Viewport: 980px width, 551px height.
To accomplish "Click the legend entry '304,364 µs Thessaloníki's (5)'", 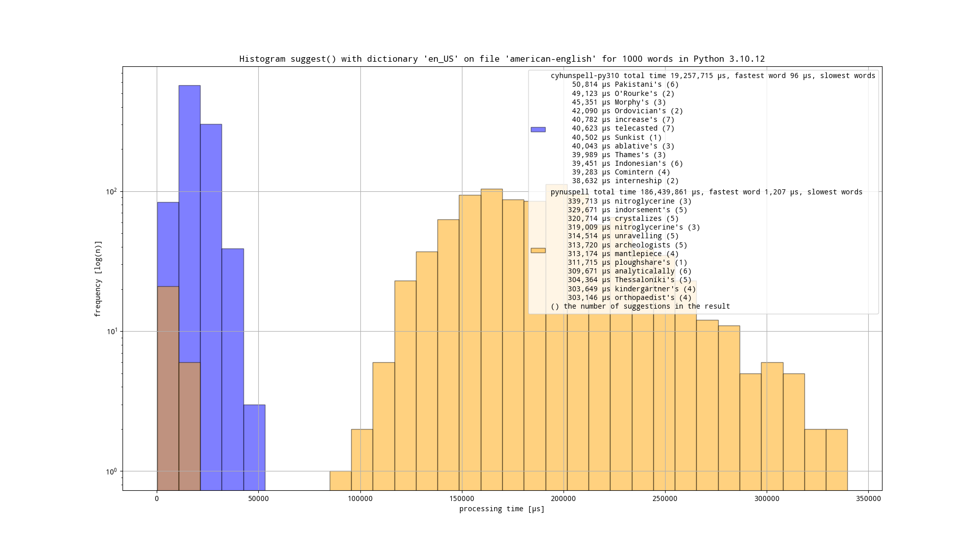I will click(x=629, y=280).
